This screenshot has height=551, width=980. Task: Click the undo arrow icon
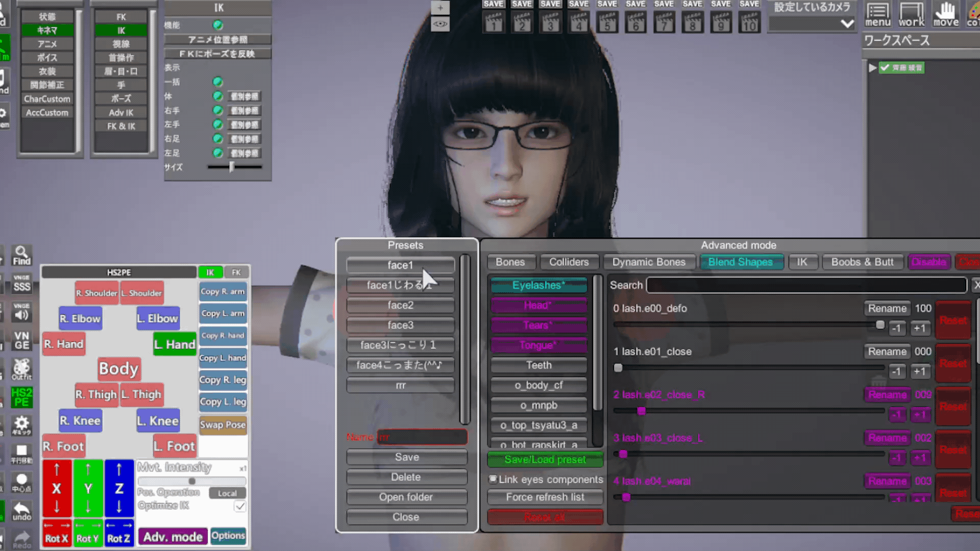pos(21,511)
